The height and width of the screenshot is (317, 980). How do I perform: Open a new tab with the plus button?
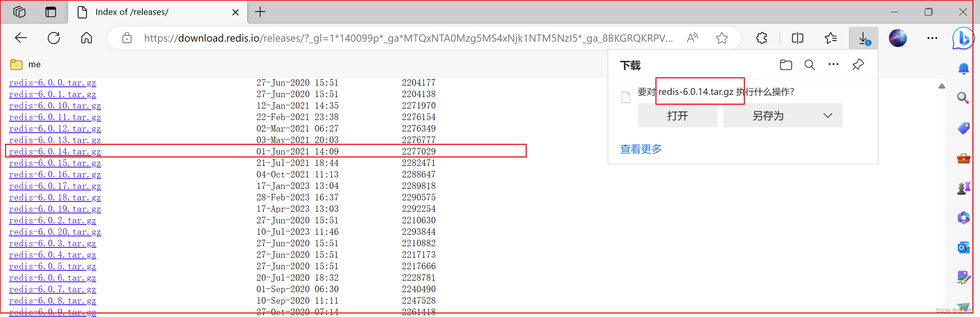[x=260, y=12]
